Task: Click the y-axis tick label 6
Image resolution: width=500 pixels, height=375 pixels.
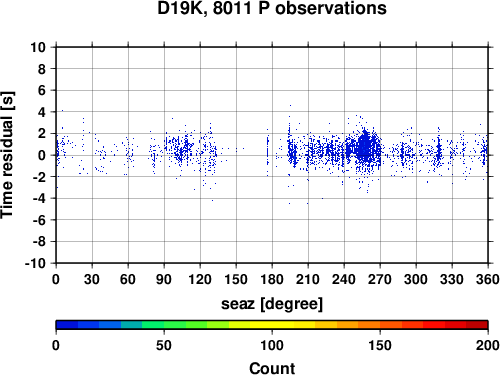Action: [x=42, y=90]
